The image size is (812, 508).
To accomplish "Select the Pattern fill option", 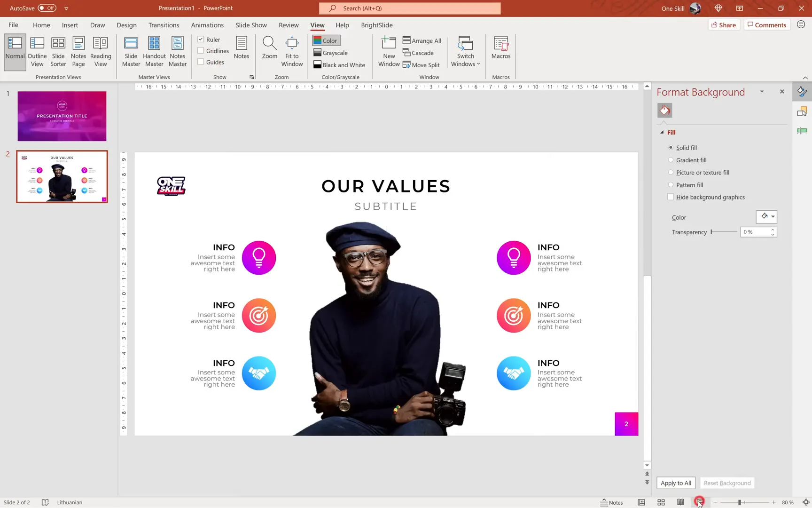I will click(x=671, y=185).
